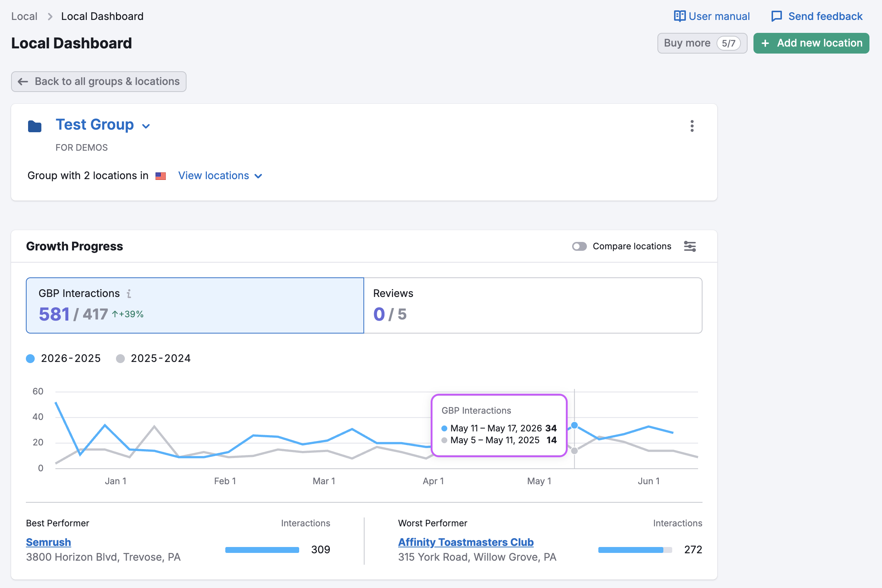Toggle the 2026-2025 legend series

tap(64, 359)
